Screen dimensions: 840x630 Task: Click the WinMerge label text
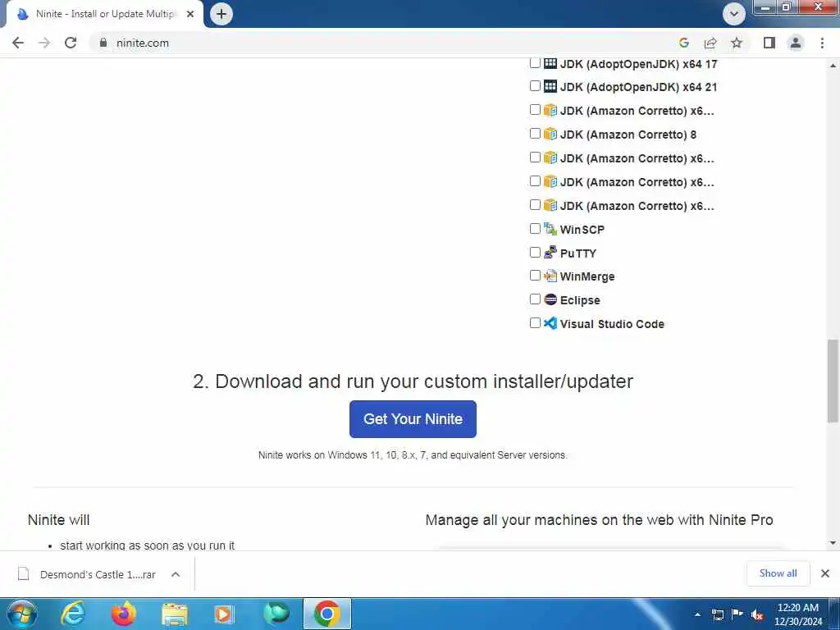587,276
